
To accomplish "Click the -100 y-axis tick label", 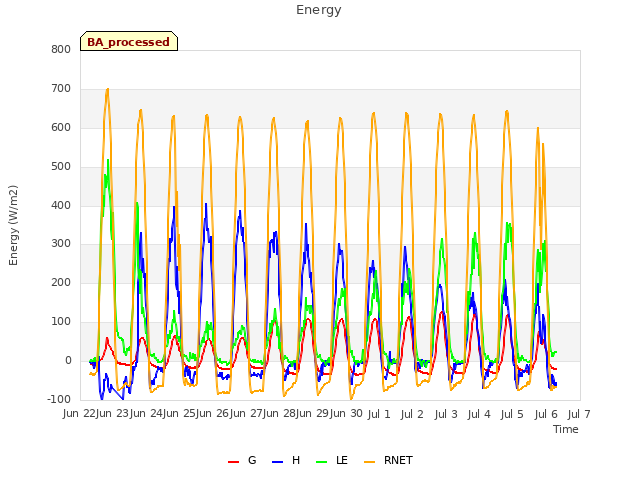I will (59, 399).
